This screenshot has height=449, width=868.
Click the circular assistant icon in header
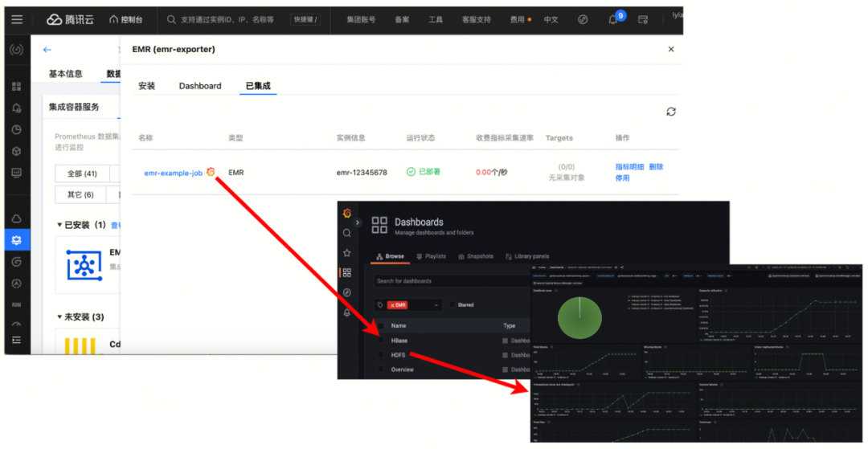point(583,19)
